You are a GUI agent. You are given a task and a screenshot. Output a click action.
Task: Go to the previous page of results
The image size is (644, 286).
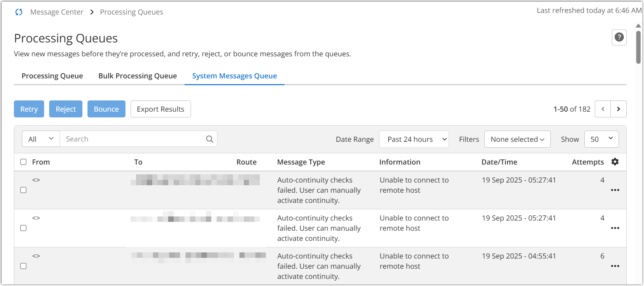(x=603, y=109)
